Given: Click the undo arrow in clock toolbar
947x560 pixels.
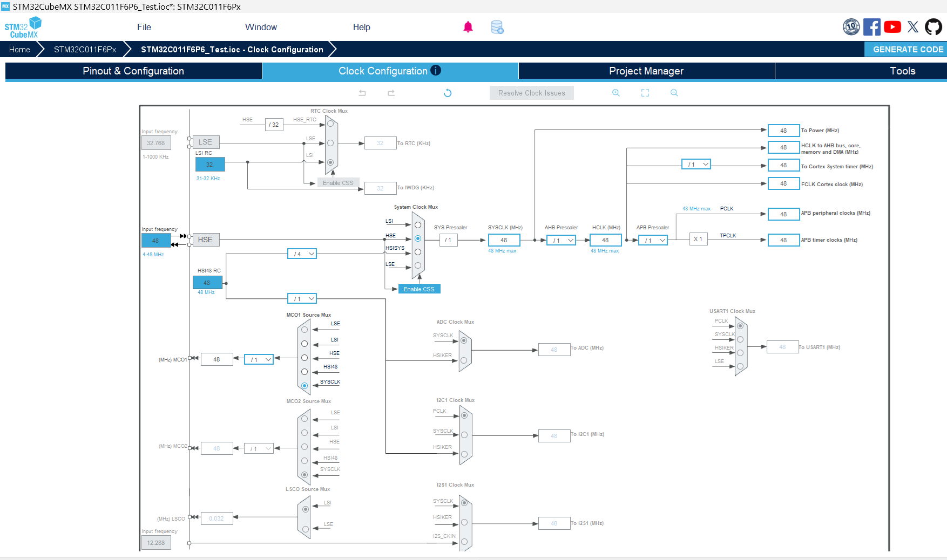Looking at the screenshot, I should point(362,93).
